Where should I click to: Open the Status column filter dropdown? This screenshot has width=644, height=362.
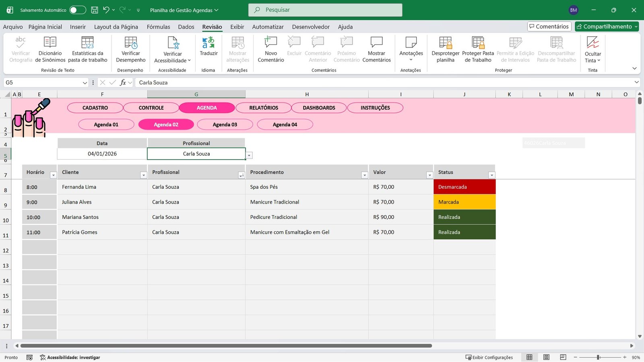click(491, 175)
